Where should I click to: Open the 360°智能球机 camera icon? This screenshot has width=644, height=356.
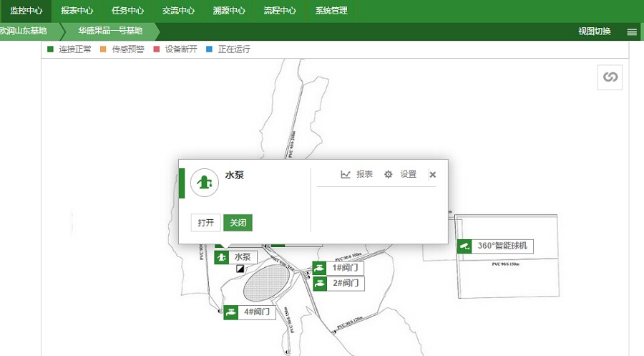(464, 246)
